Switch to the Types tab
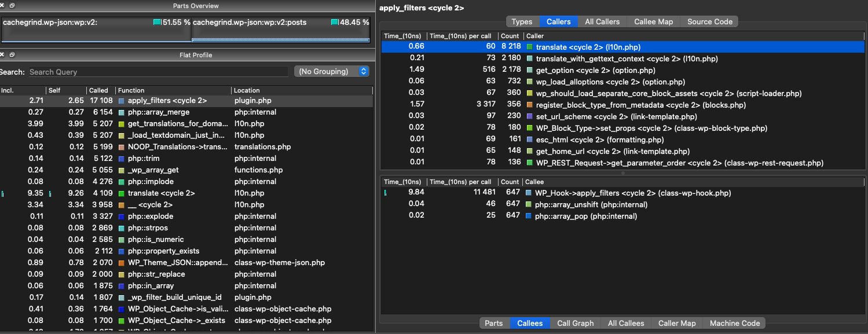This screenshot has width=868, height=334. (521, 21)
